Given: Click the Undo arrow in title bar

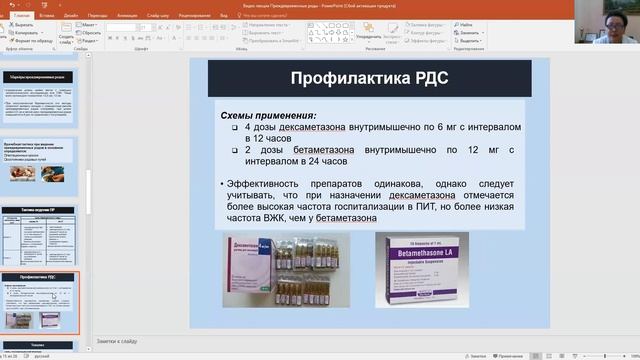Looking at the screenshot, I should click(x=12, y=5).
